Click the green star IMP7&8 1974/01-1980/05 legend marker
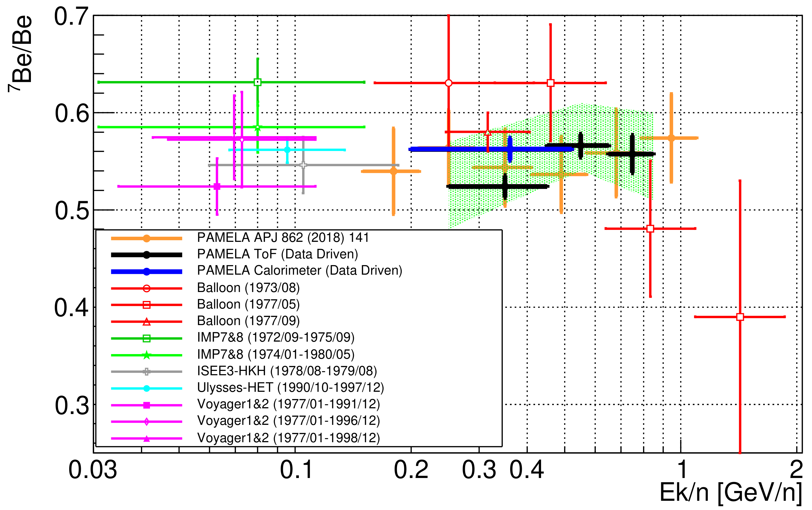Image resolution: width=812 pixels, height=510 pixels. pos(146,355)
